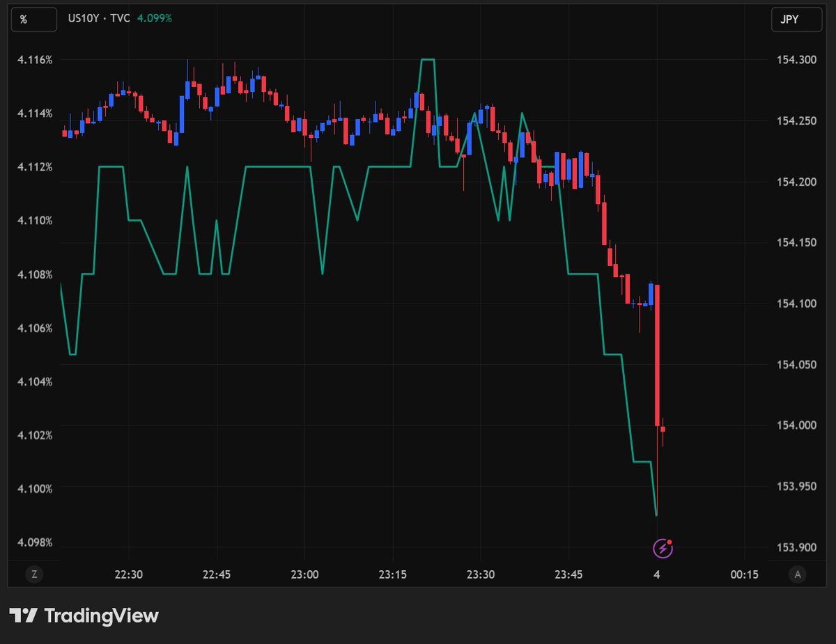The width and height of the screenshot is (836, 644).
Task: Click the 4.098% left axis label
Action: (35, 542)
